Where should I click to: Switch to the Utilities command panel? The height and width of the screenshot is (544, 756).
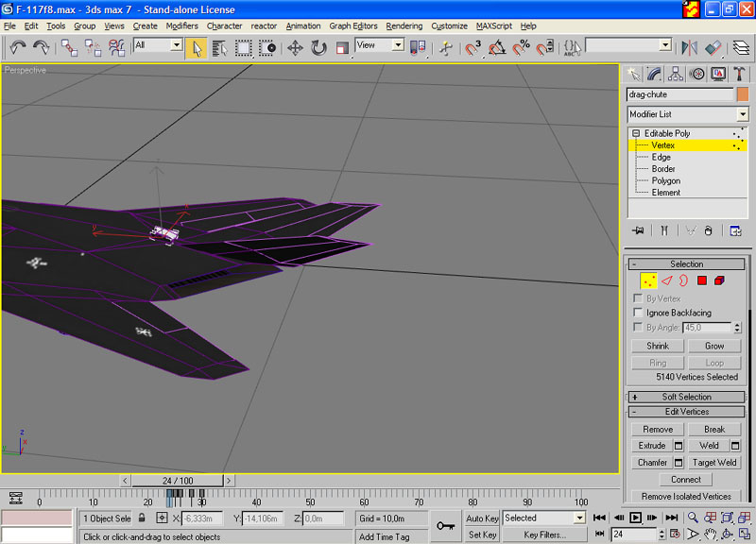click(739, 75)
